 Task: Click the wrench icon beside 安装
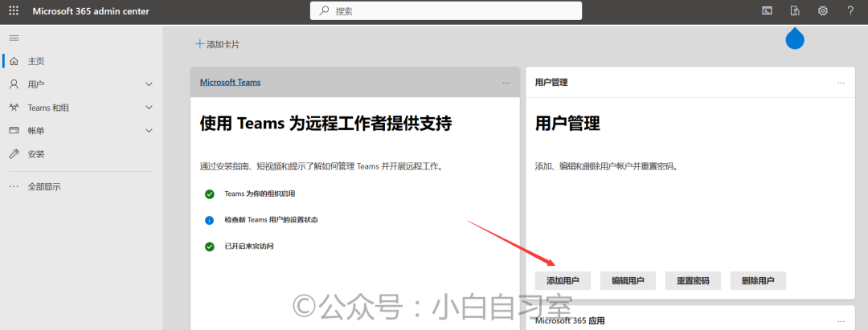tap(14, 153)
